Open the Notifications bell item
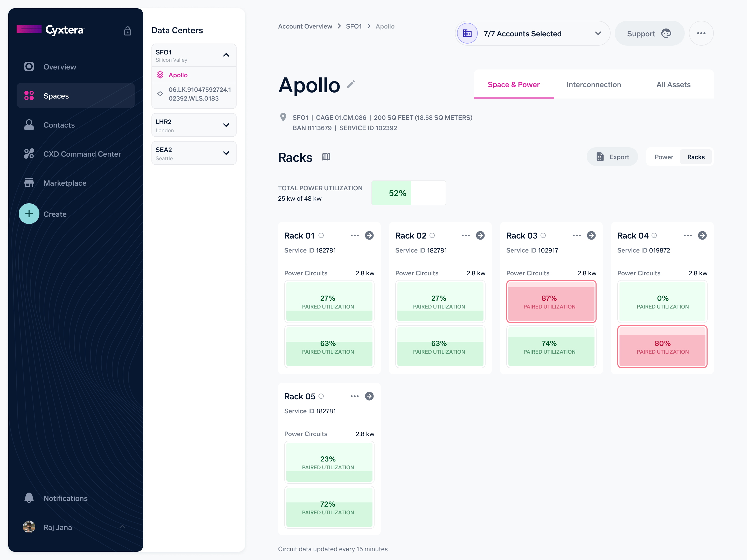Screen dimensions: 747x560 (x=76, y=498)
